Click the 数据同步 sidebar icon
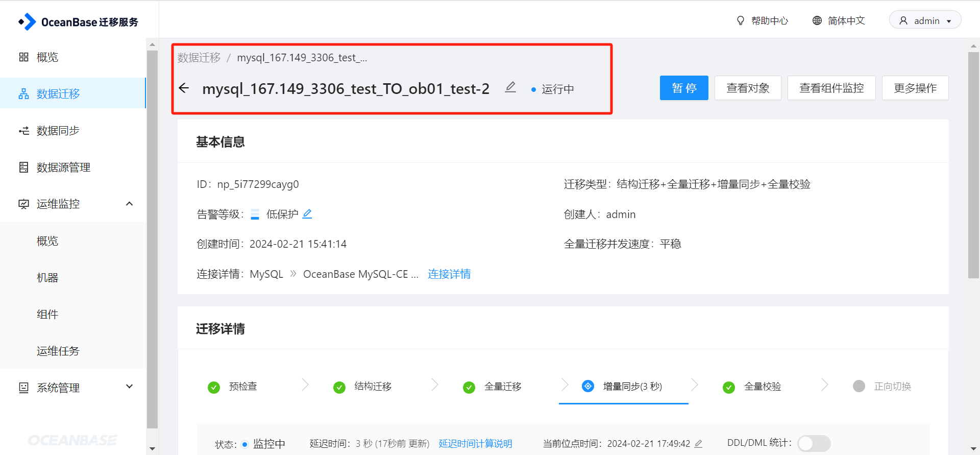The image size is (980, 455). pyautogui.click(x=23, y=131)
